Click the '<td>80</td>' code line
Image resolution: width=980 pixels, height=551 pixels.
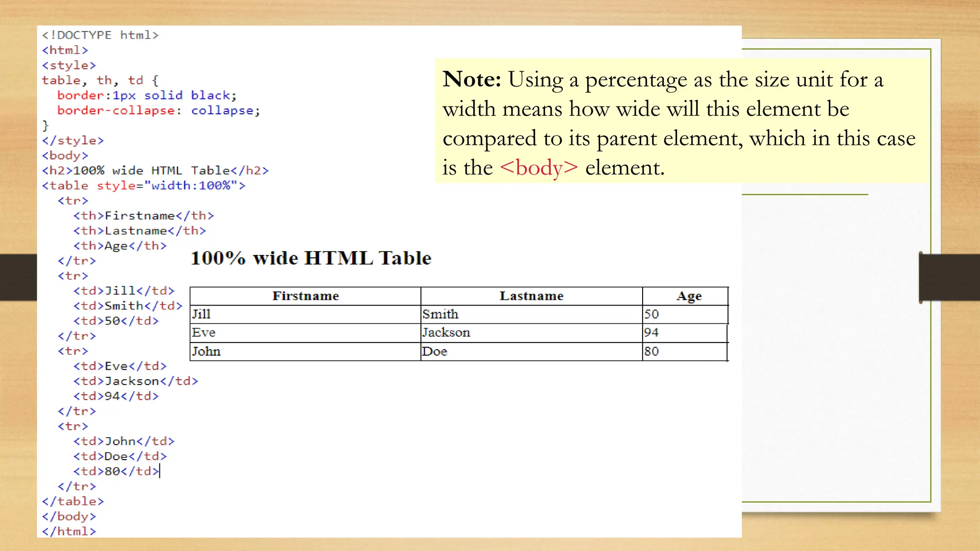click(x=116, y=471)
